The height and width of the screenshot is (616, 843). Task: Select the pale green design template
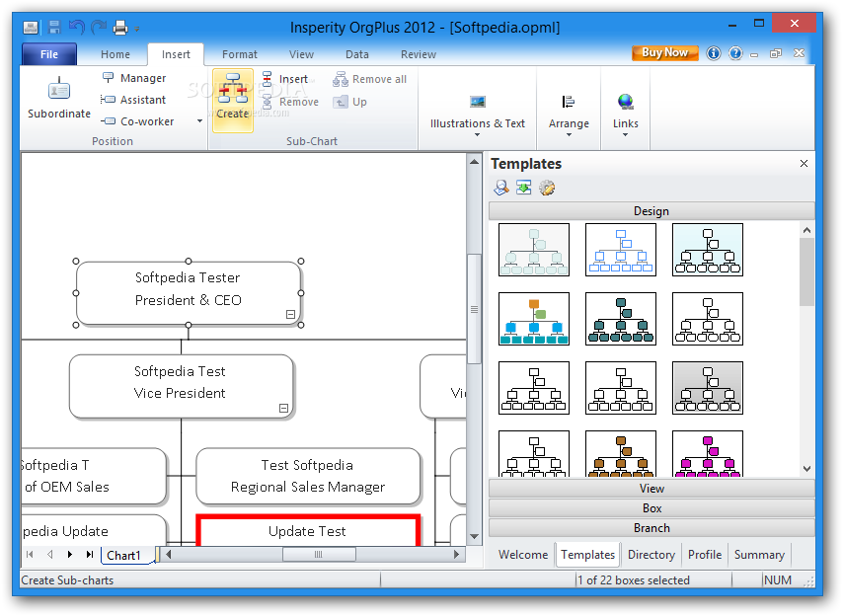534,250
